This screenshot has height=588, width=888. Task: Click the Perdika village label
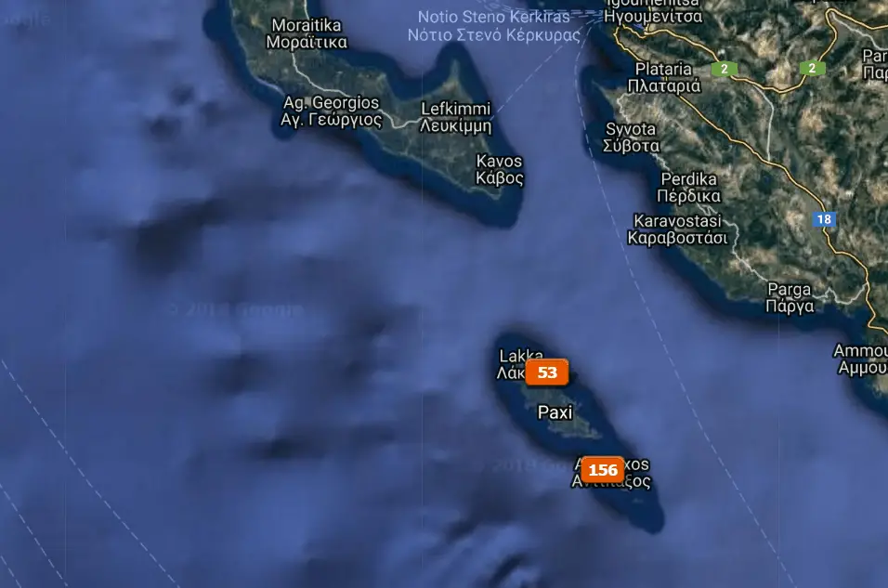(688, 188)
